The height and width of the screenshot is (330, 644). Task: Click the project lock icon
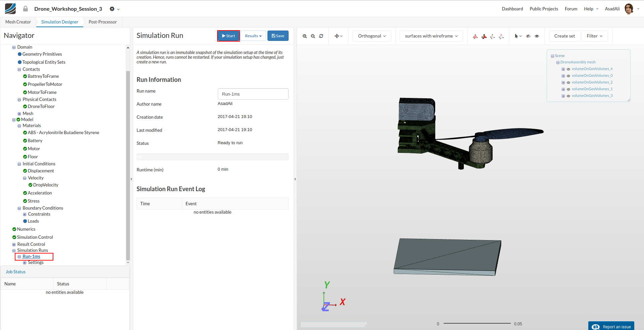click(x=26, y=9)
